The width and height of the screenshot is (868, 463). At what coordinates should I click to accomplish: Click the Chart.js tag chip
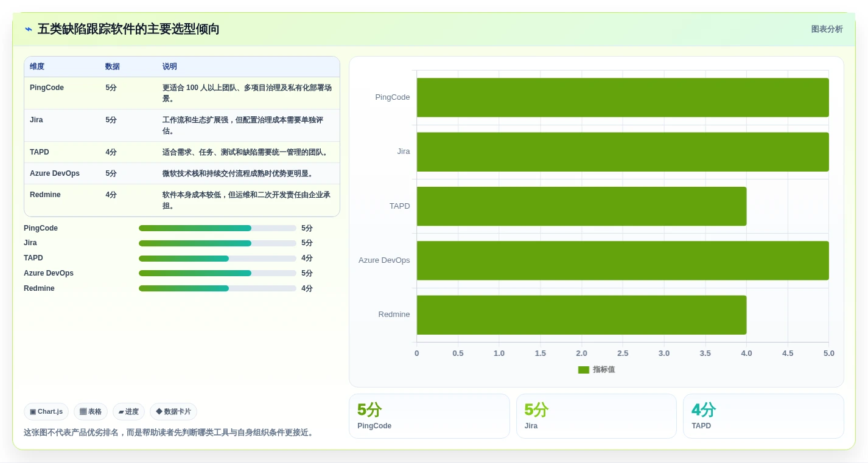(x=46, y=412)
